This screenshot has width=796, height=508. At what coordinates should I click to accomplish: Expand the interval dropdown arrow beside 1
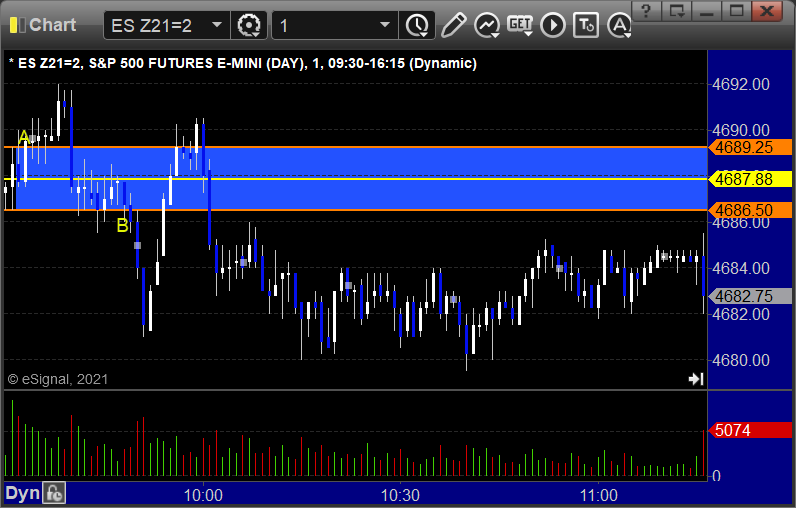[385, 24]
